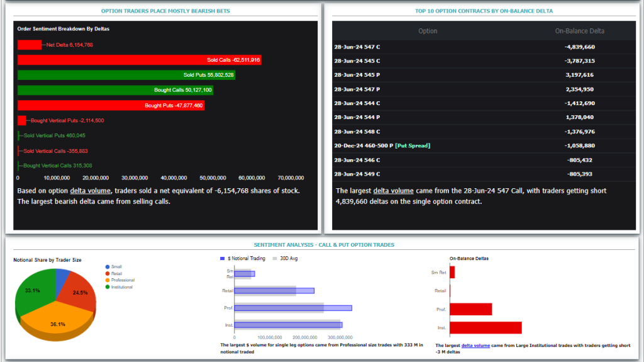The image size is (644, 362).
Task: Follow the delta volume link in top contracts summary
Action: [393, 191]
